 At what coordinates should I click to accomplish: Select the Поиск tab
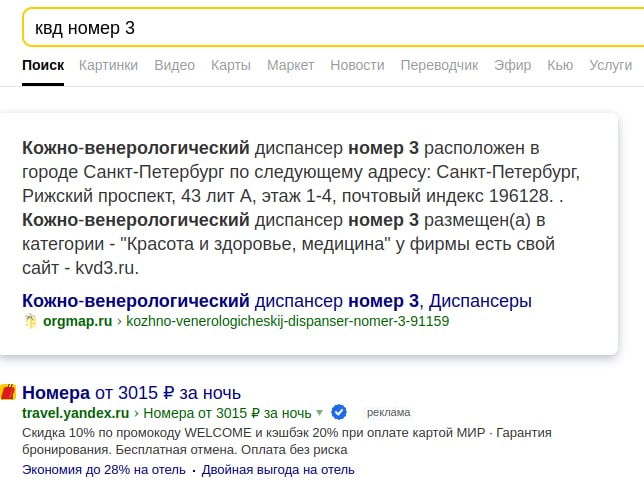[43, 65]
